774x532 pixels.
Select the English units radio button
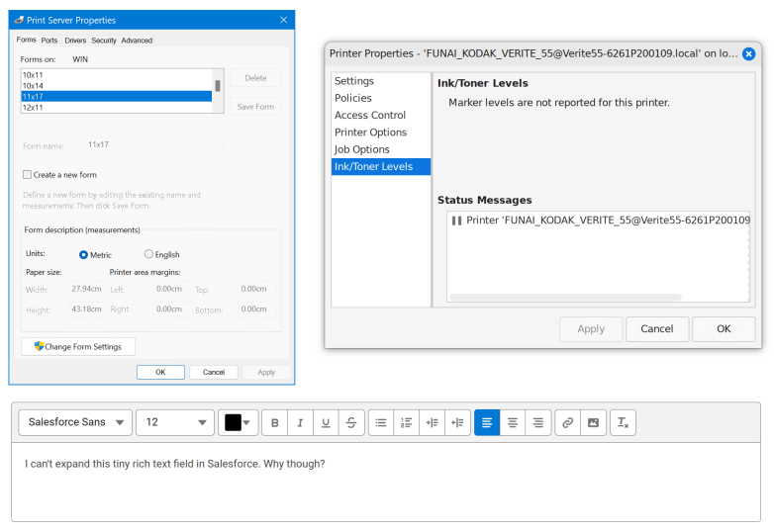[148, 254]
